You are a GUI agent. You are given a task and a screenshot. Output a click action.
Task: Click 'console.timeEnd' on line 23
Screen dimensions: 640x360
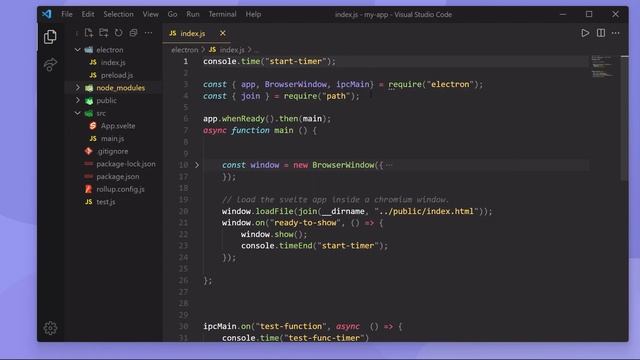[276, 246]
